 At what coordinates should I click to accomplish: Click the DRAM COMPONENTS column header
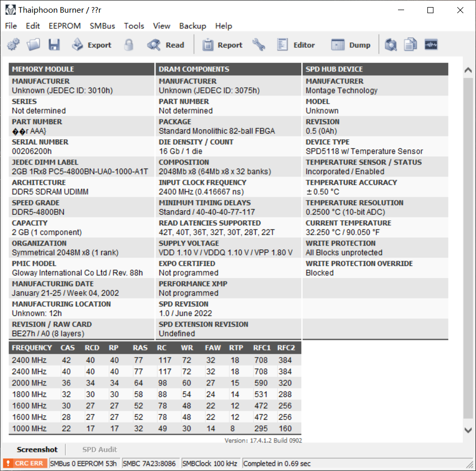228,69
